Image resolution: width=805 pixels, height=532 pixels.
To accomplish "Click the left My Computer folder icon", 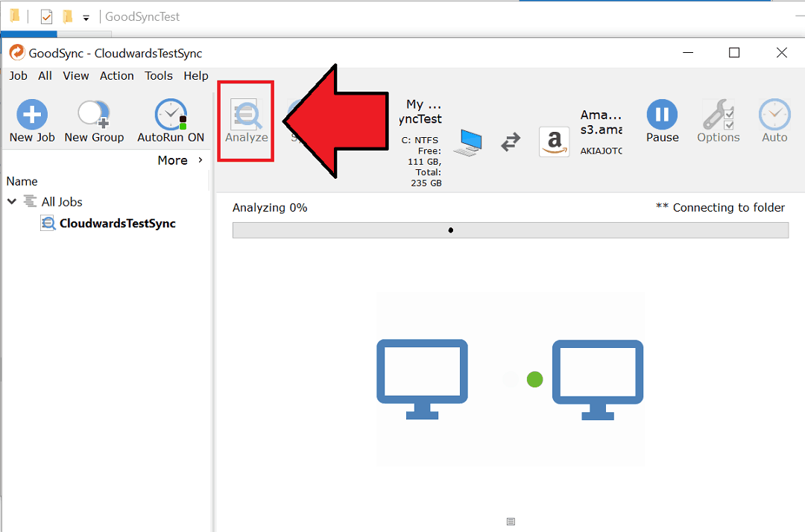I will [x=467, y=142].
